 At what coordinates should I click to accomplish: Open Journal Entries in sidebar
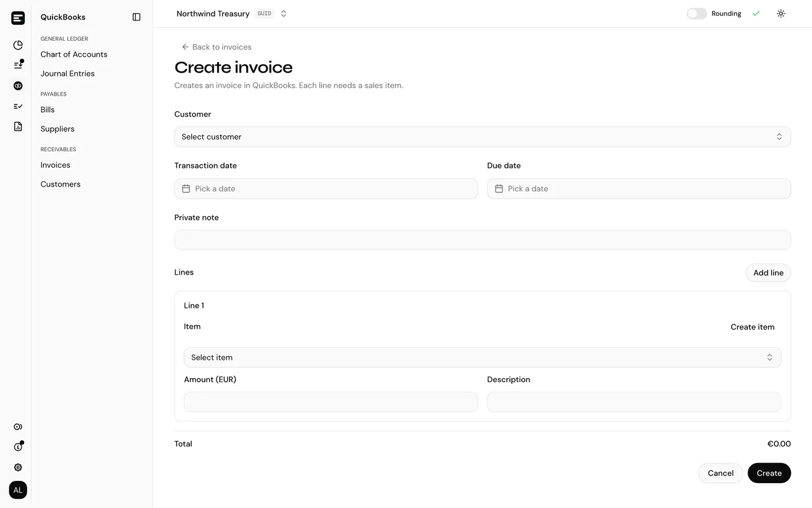click(x=67, y=74)
